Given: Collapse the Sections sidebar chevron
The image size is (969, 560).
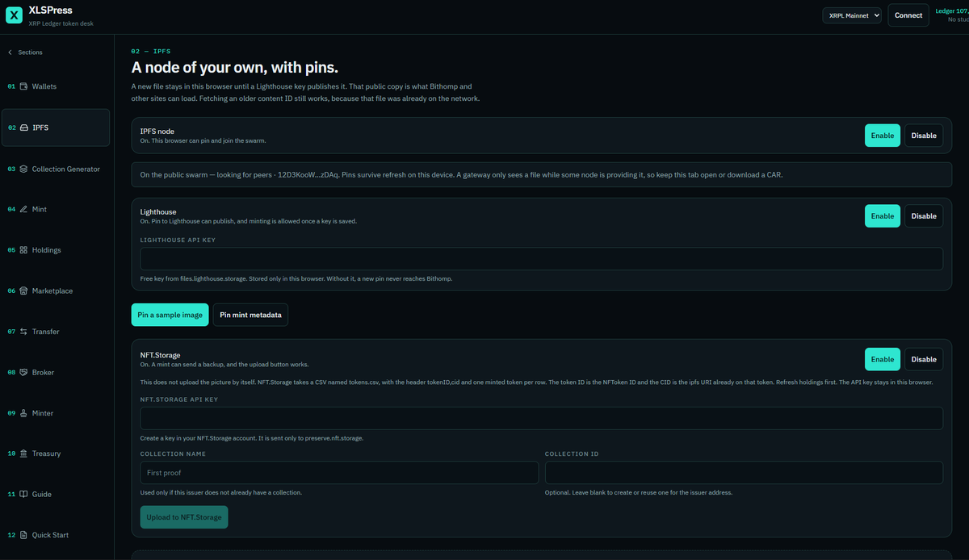Looking at the screenshot, I should point(10,52).
